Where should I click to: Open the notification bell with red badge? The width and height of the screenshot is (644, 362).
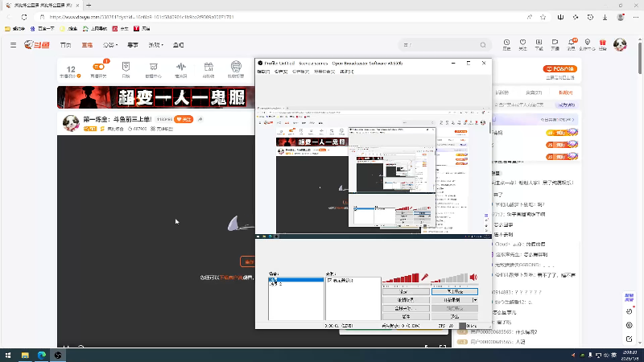coord(572,44)
